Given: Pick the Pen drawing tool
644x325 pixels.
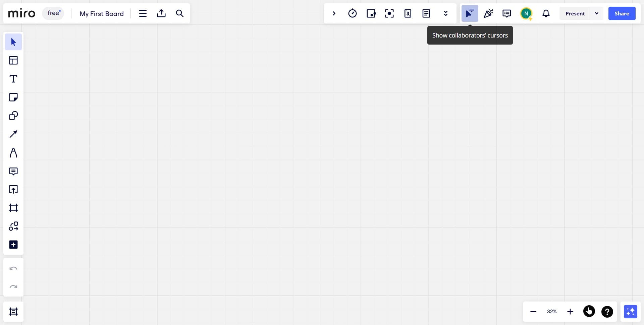Looking at the screenshot, I should (x=13, y=152).
